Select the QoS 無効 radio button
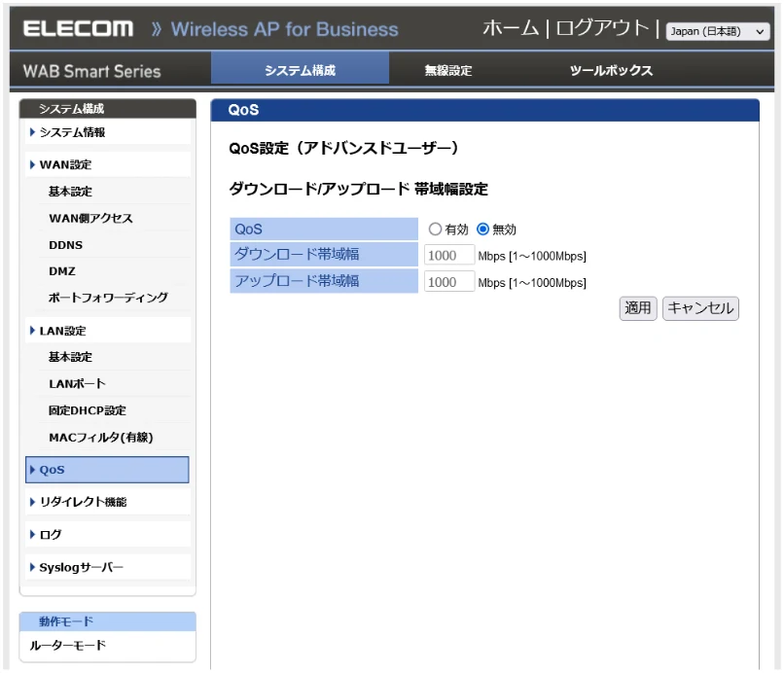 (x=482, y=229)
